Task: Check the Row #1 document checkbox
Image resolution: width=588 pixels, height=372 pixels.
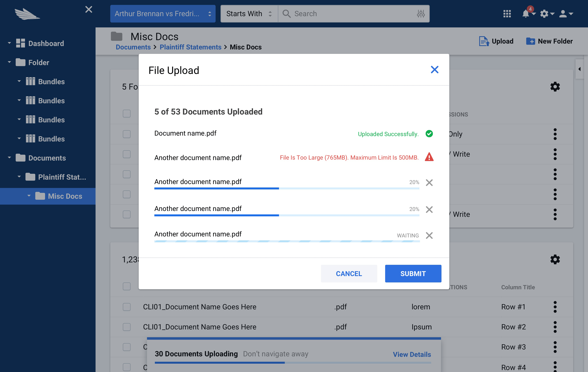Action: (x=127, y=307)
